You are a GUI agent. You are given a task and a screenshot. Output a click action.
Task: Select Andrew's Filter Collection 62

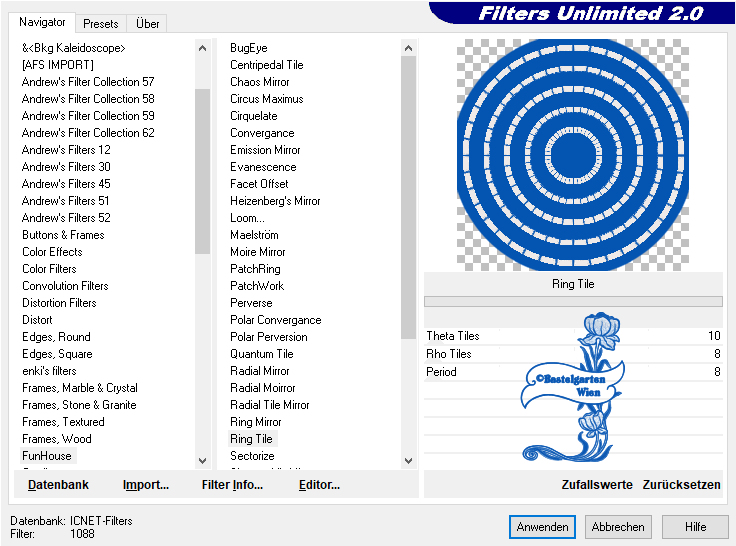point(88,132)
